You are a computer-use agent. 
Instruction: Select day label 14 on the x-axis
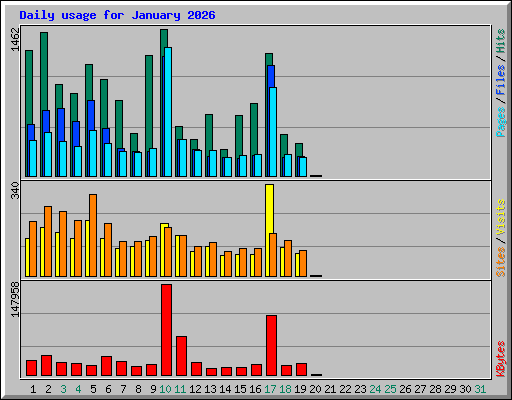(x=225, y=389)
